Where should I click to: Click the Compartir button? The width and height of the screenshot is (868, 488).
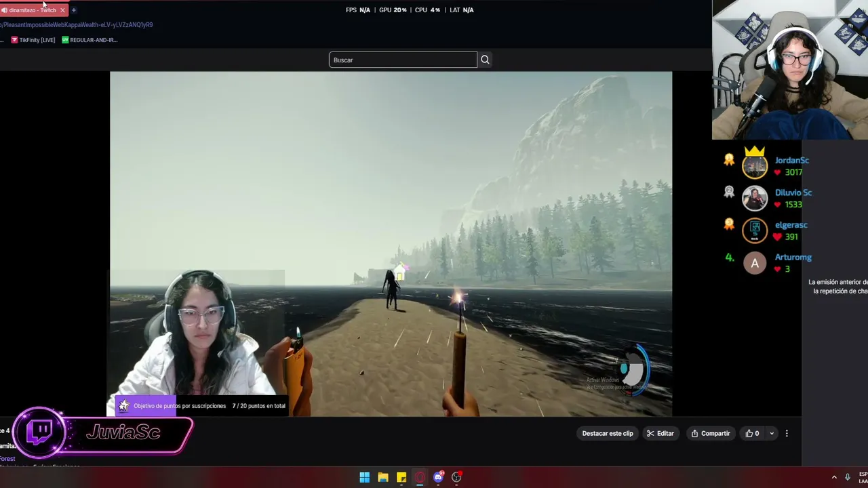tap(711, 433)
